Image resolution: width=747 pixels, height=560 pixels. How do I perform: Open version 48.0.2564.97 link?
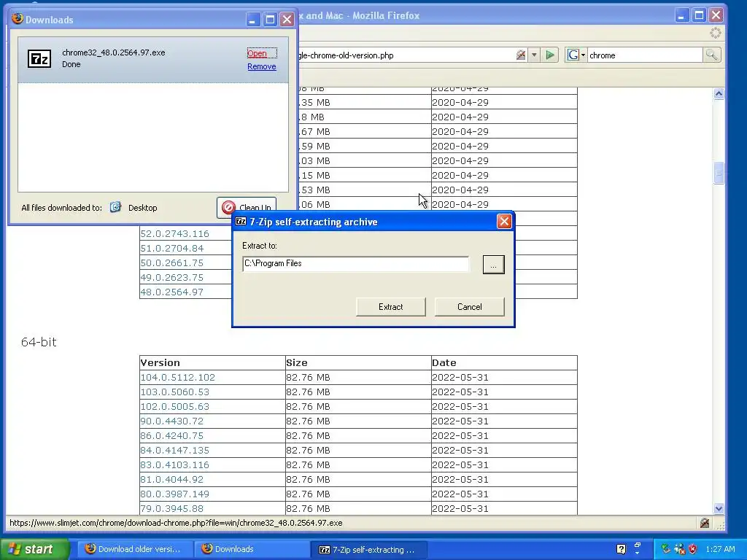pyautogui.click(x=171, y=292)
